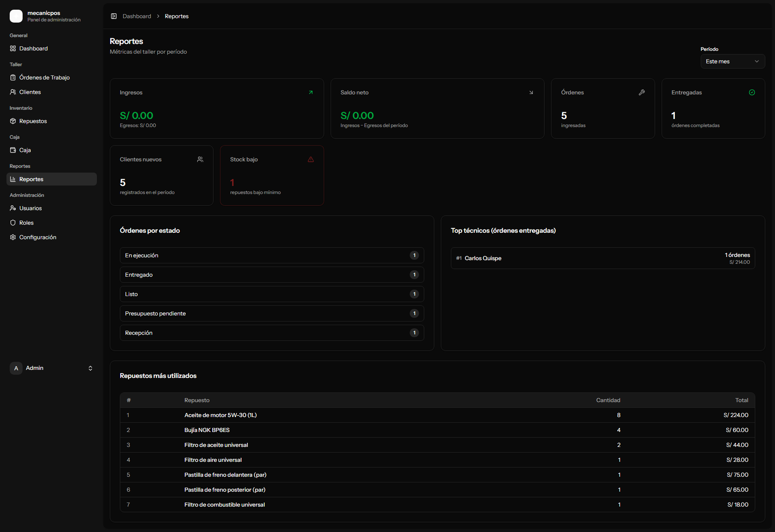Click Filtro de combustible universal row
Image resolution: width=775 pixels, height=532 pixels.
coord(437,505)
